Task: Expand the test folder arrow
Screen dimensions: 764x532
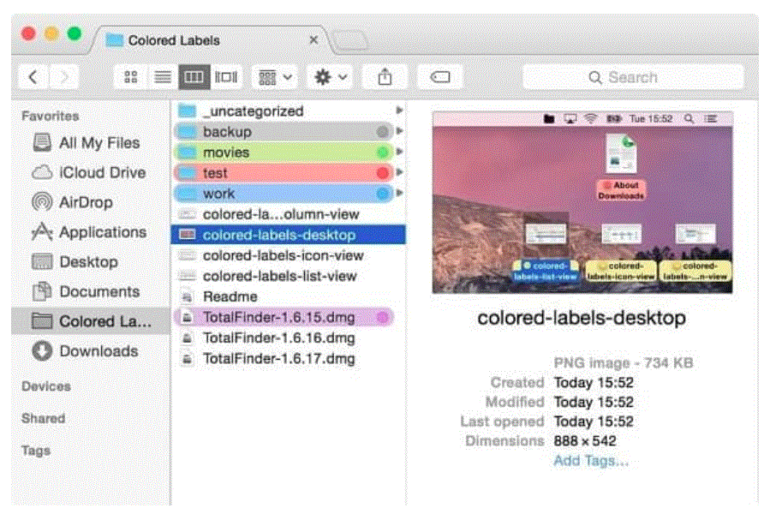Action: tap(399, 172)
